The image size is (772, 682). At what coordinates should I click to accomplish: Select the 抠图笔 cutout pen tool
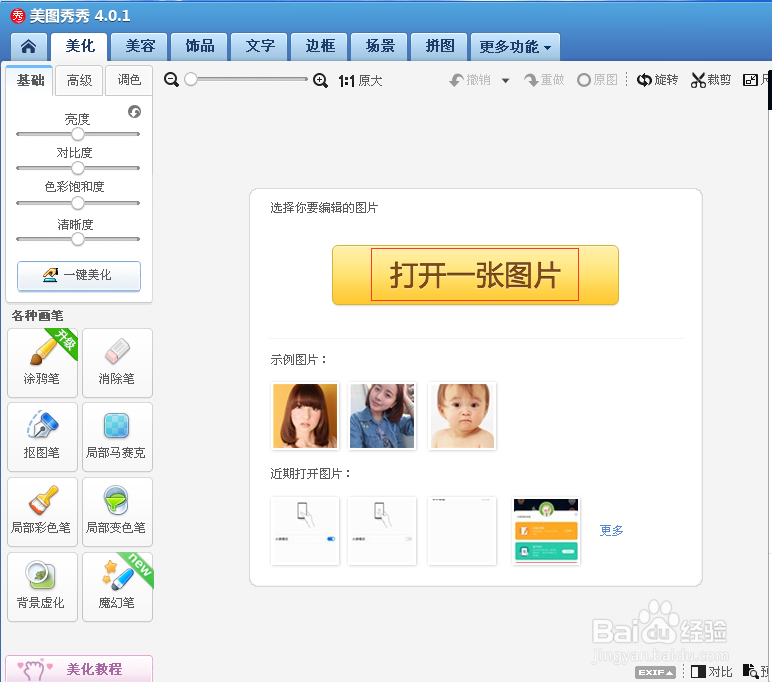[x=42, y=437]
